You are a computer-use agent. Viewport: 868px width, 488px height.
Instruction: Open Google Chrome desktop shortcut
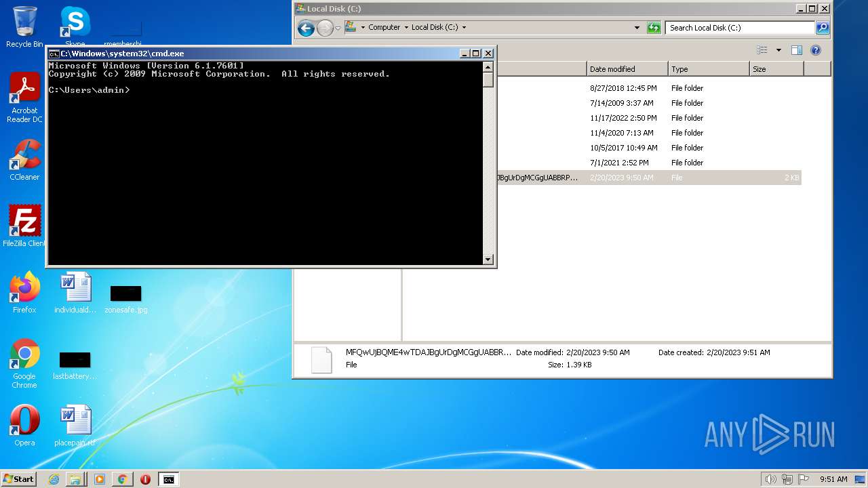pos(24,363)
